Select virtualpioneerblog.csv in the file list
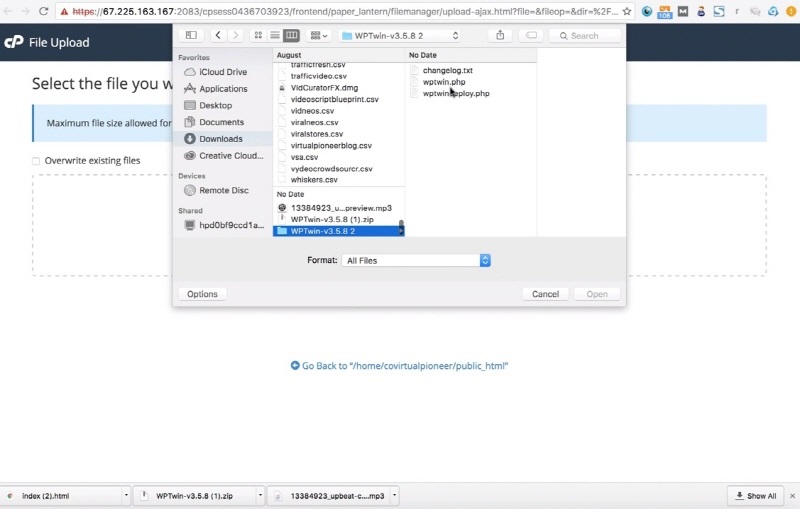 click(331, 145)
